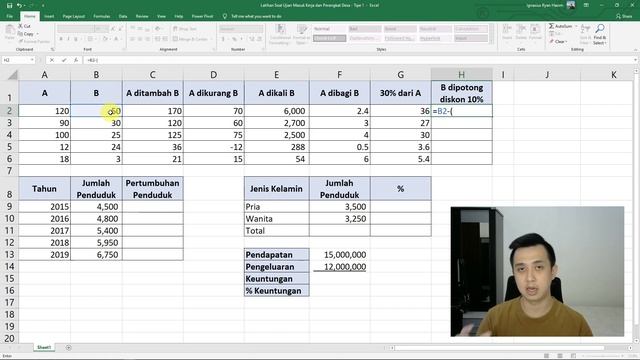Add a new sheet with plus icon
This screenshot has width=640, height=360.
(69, 348)
